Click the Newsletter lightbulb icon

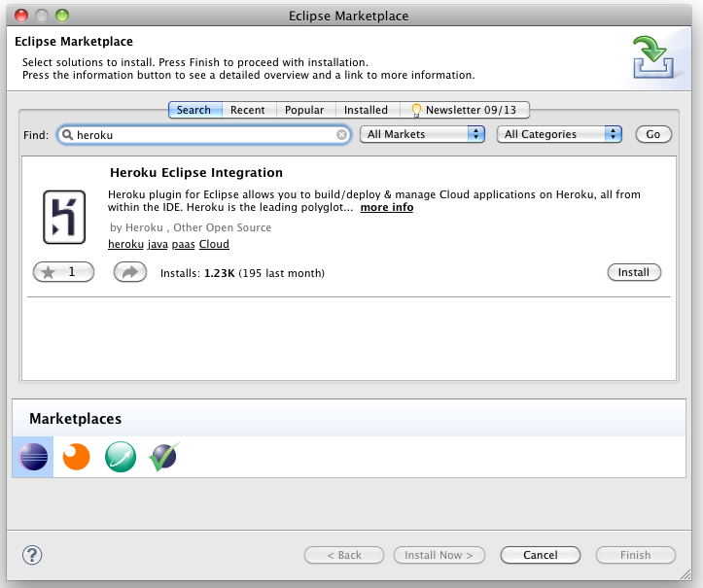pos(416,110)
